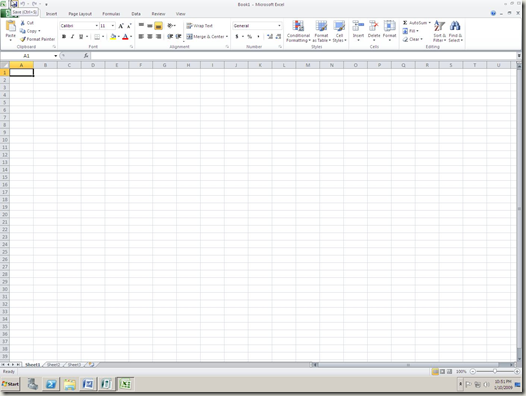This screenshot has height=396, width=526.
Task: Click the Name Box showing A1
Action: click(x=27, y=56)
